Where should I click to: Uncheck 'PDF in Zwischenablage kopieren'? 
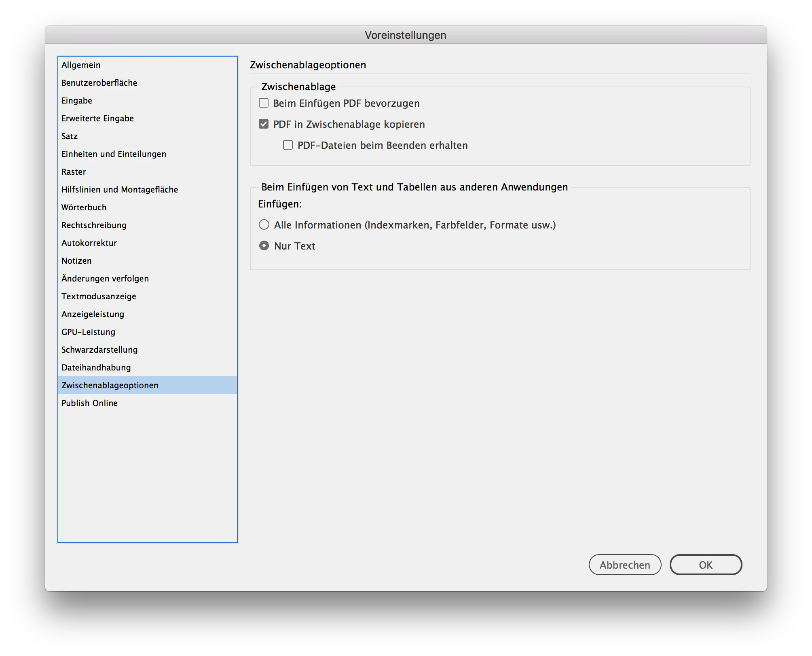(x=264, y=124)
